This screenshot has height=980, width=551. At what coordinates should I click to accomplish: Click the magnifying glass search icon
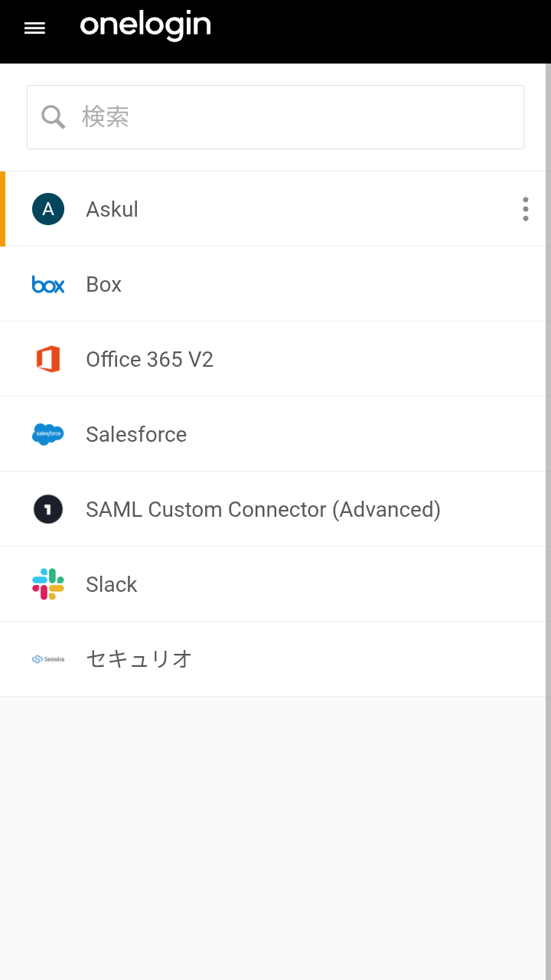coord(53,117)
